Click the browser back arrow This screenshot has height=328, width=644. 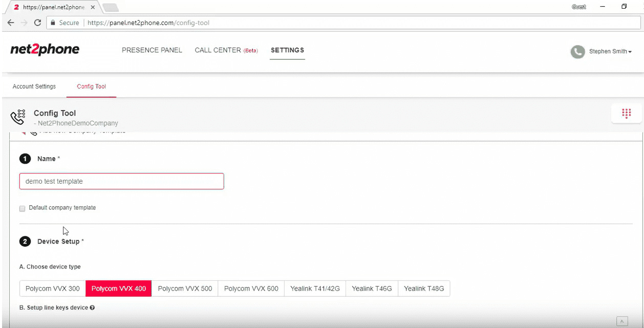(x=11, y=23)
